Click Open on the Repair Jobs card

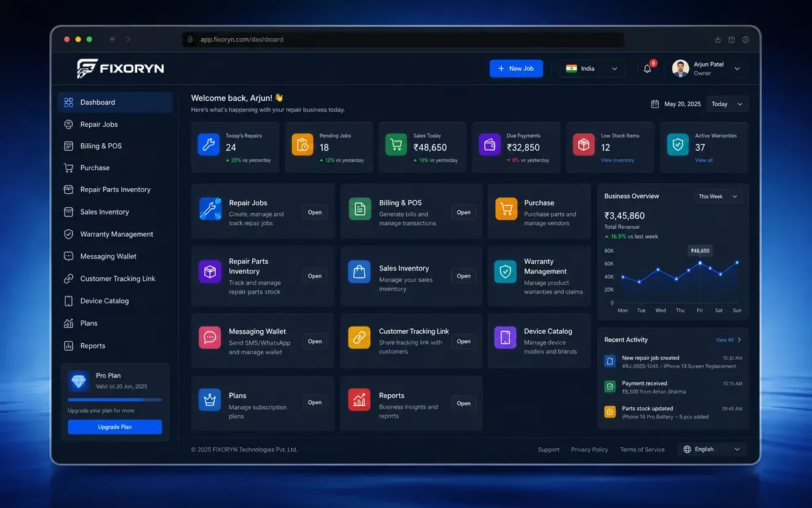pyautogui.click(x=315, y=212)
